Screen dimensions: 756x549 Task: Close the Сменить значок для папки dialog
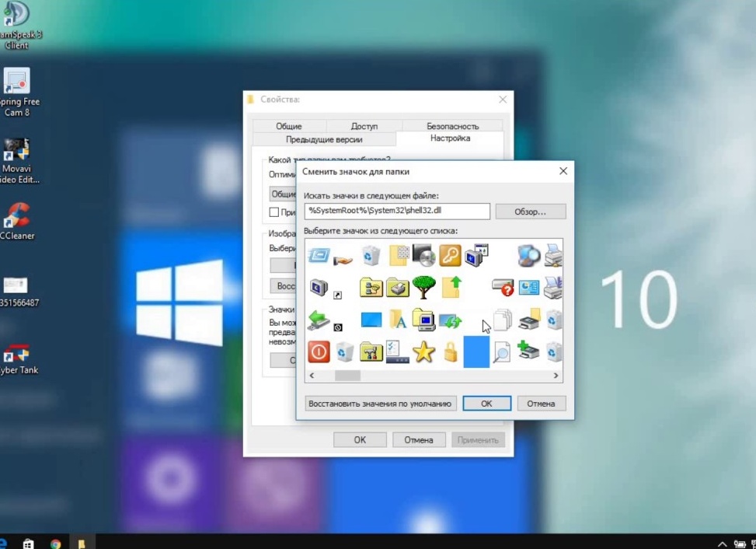pos(563,171)
